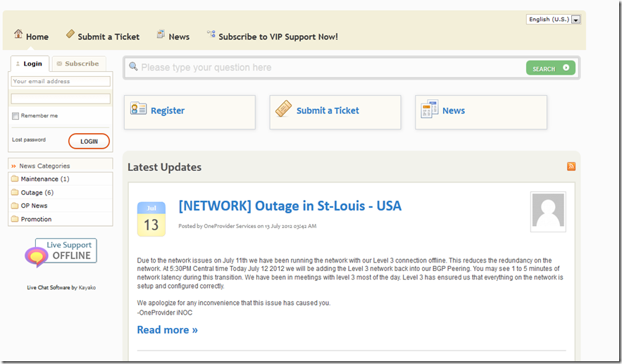The image size is (622, 364).
Task: Tick the Remember me checkbox
Action: coord(15,115)
